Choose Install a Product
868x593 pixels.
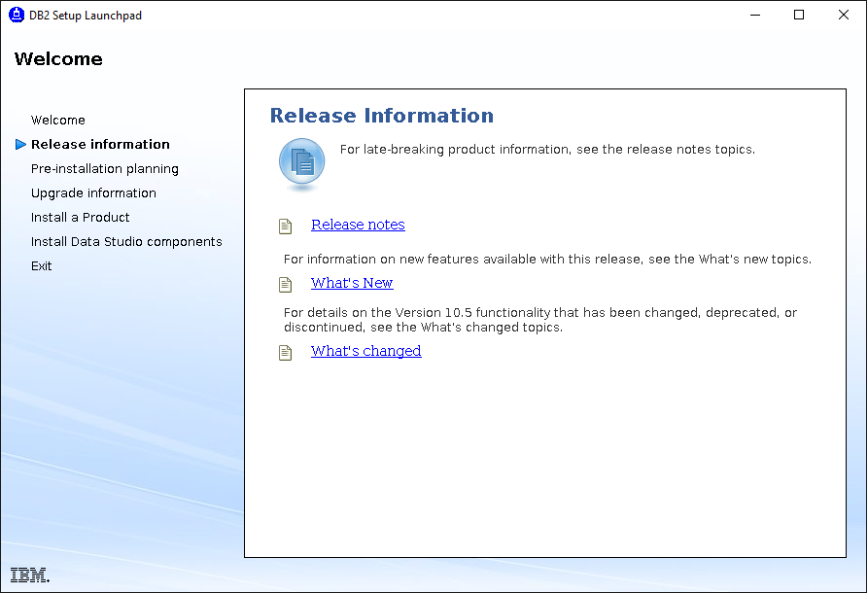80,218
